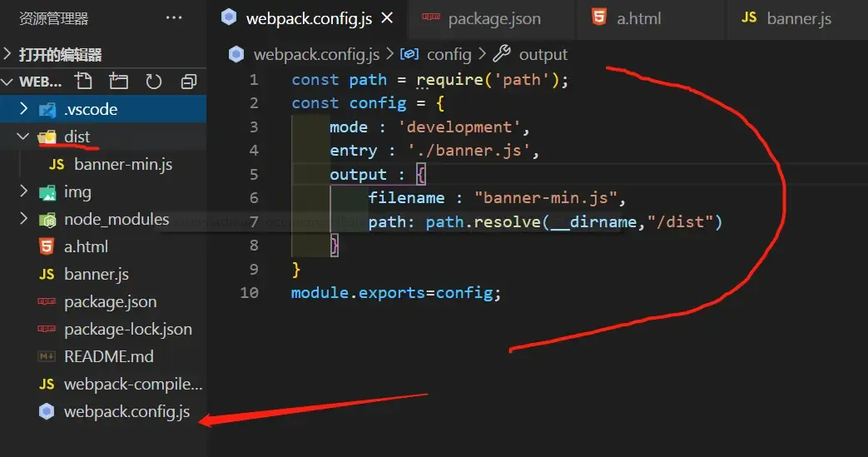Expand the .vscode folder

click(23, 108)
